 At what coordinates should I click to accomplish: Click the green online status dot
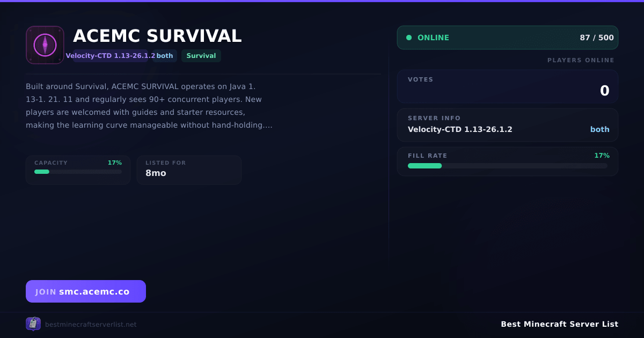[x=409, y=38]
